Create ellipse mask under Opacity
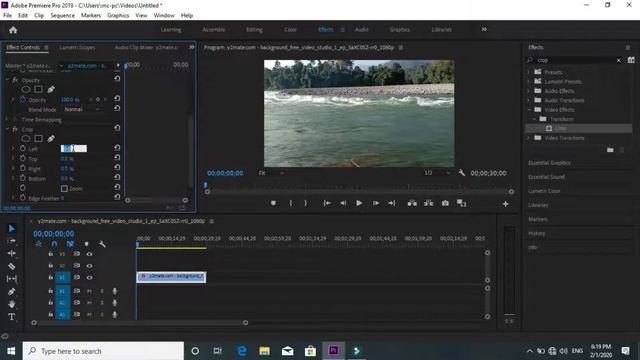The image size is (640, 360). tap(26, 89)
